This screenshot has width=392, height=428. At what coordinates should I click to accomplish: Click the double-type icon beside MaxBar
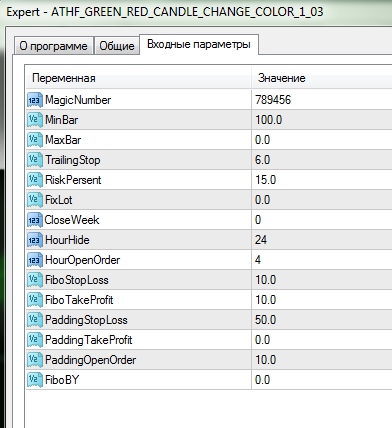(35, 140)
